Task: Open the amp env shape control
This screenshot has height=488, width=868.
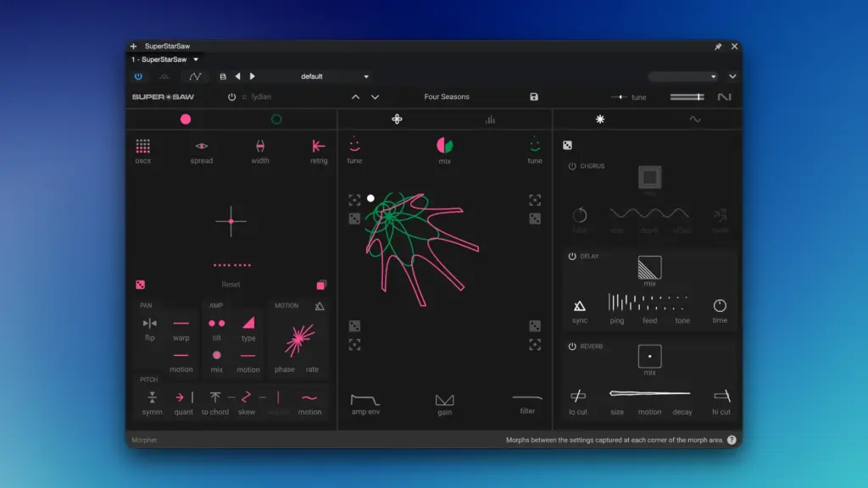Action: tap(365, 400)
